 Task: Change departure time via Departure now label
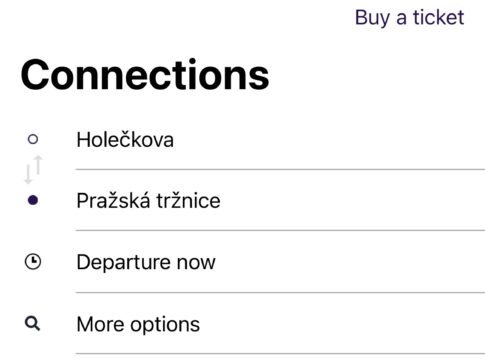tap(146, 262)
